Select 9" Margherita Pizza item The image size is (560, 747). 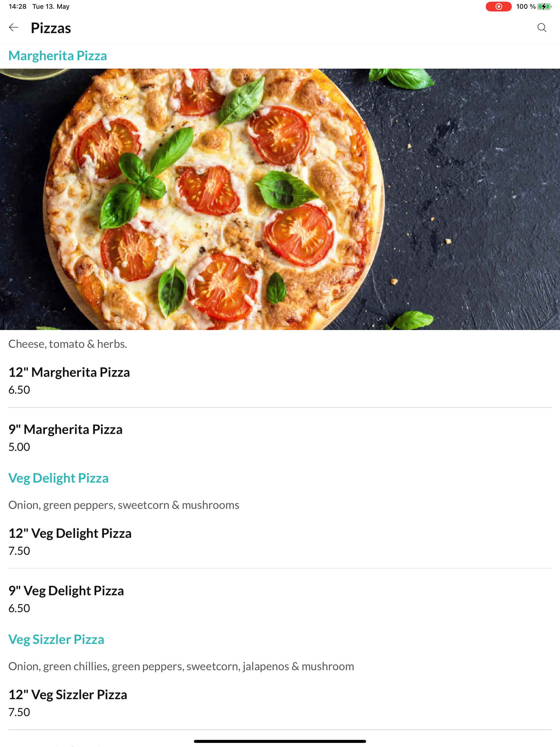[x=280, y=437]
